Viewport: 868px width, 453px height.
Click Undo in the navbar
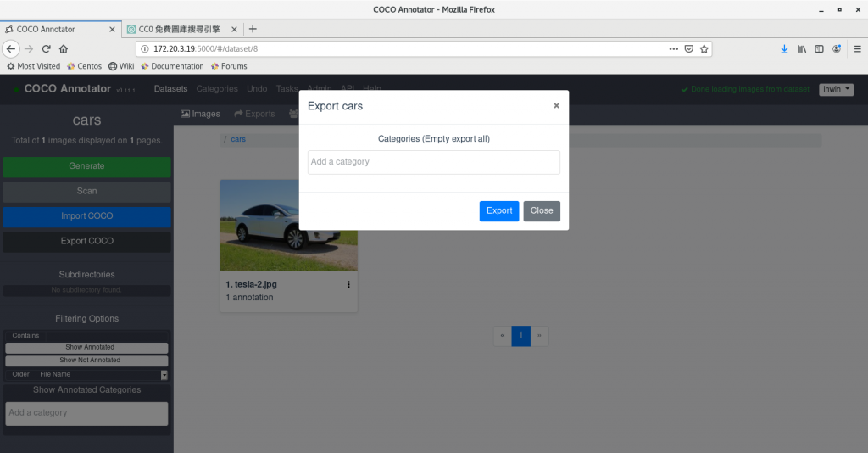pyautogui.click(x=257, y=88)
